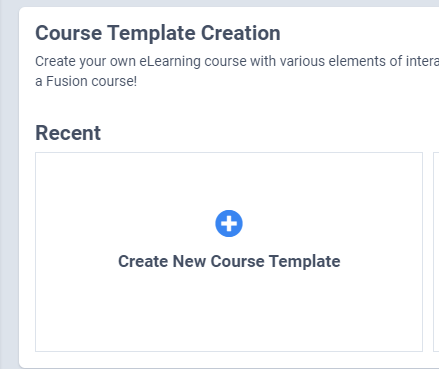Click the word 'Template' in the card label
The image size is (439, 369).
click(x=305, y=261)
